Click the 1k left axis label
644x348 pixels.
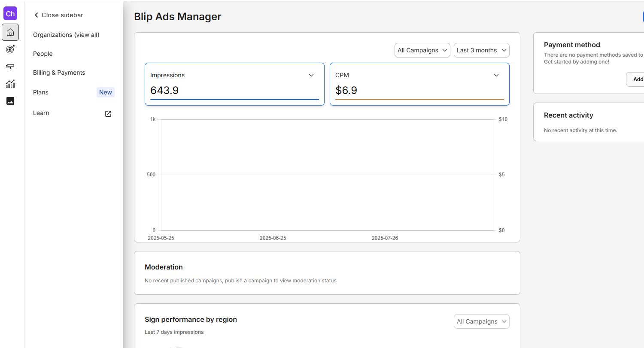(153, 119)
